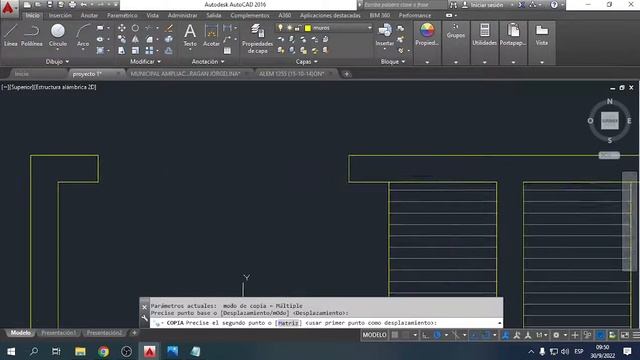Expand the Dibujo panel dropdown

(x=57, y=62)
